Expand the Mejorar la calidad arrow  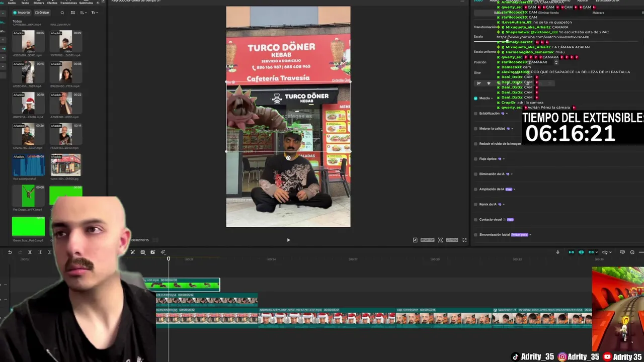pos(512,129)
